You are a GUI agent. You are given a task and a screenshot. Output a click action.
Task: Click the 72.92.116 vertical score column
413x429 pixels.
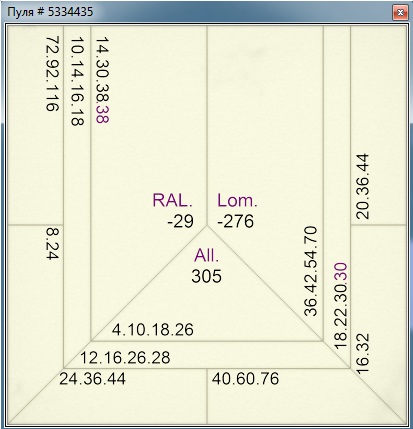click(53, 74)
